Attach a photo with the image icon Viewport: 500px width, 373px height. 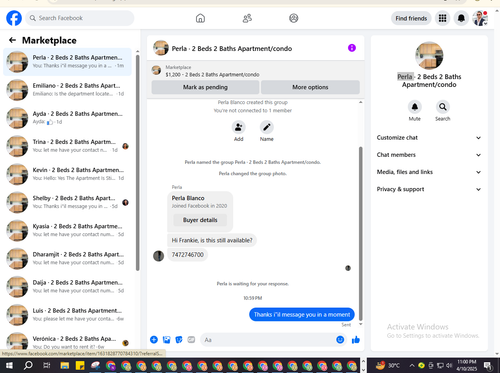166,340
